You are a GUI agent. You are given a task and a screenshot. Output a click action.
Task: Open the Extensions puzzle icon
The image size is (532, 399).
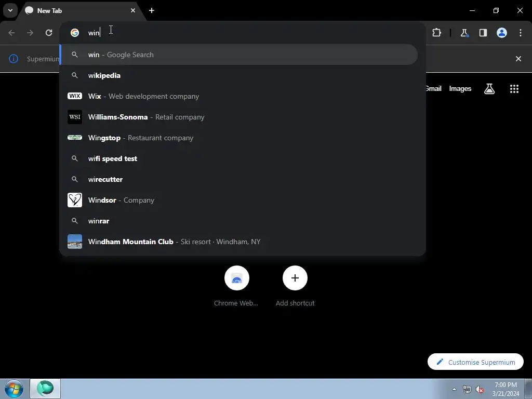click(x=436, y=33)
